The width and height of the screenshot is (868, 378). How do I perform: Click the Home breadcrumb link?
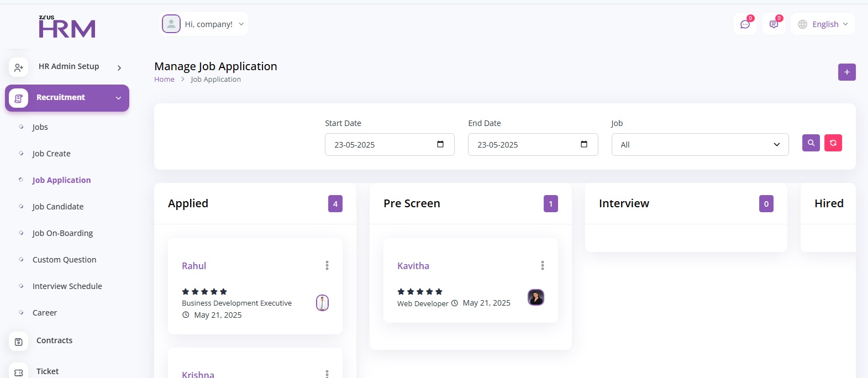click(164, 80)
